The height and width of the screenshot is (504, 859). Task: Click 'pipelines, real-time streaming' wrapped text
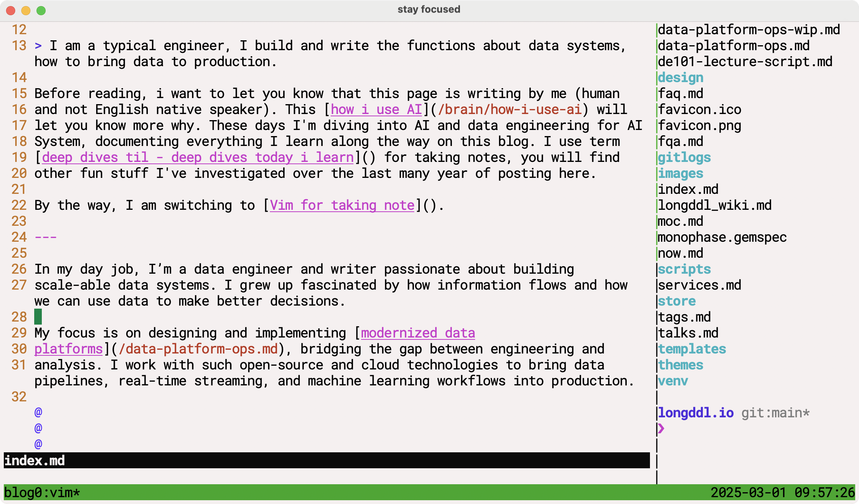coord(152,381)
